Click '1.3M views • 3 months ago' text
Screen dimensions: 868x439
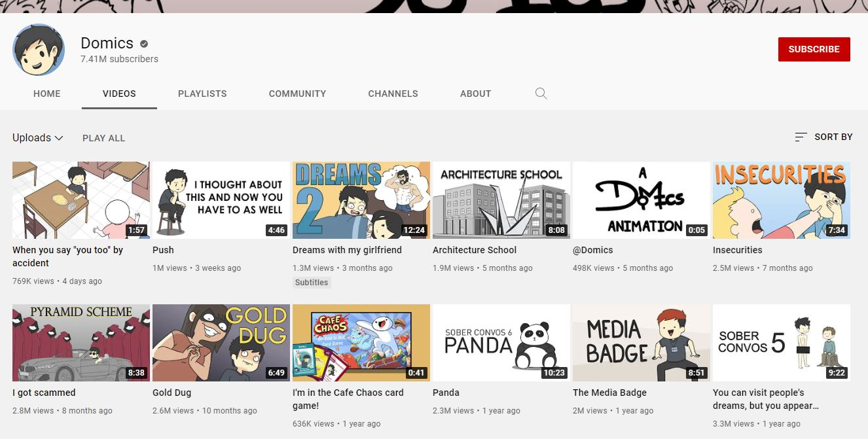coord(342,268)
